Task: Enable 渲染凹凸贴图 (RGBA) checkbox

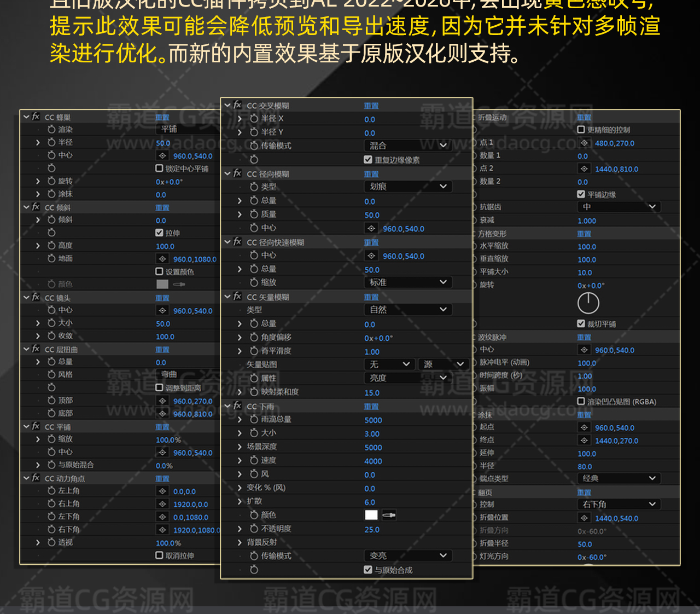Action: click(581, 402)
